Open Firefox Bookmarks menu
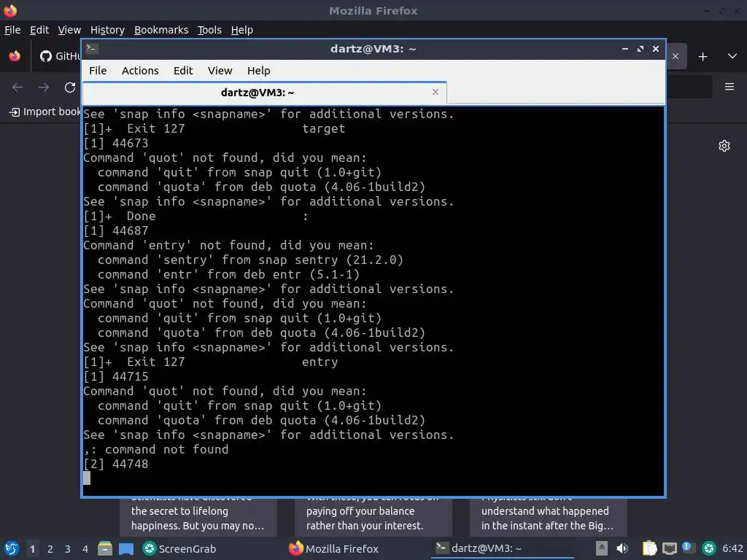 (161, 30)
